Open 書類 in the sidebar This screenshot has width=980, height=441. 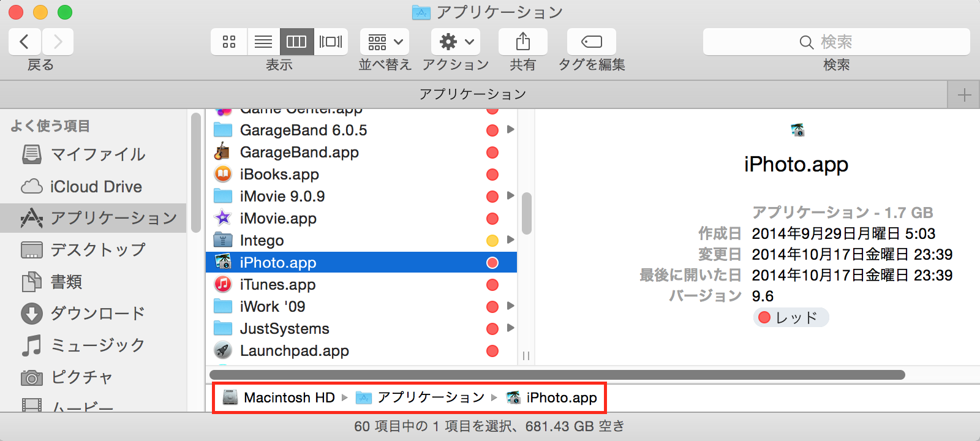click(93, 282)
